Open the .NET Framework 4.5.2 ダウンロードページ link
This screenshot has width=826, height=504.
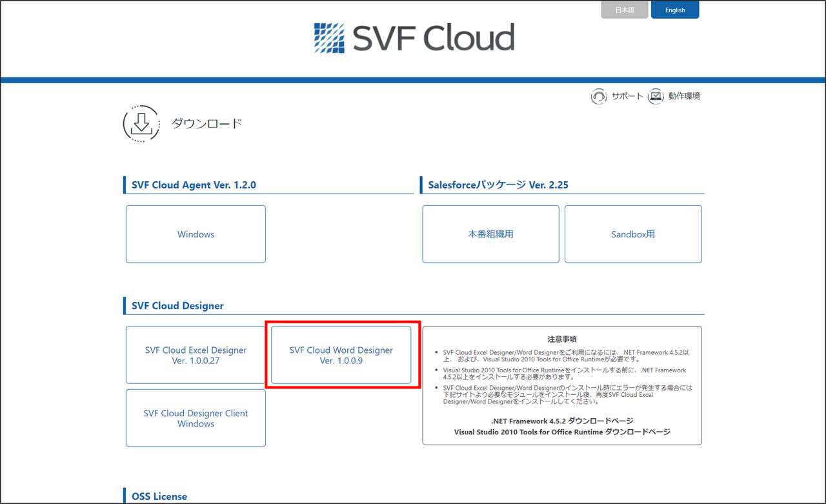pos(561,421)
